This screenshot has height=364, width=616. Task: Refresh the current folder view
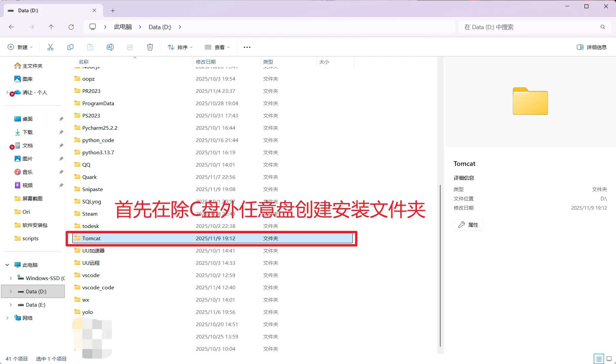click(x=71, y=27)
